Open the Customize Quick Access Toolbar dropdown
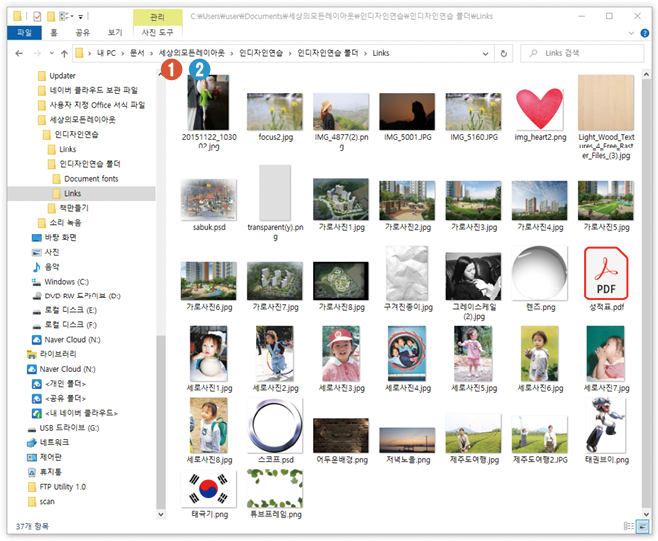658x541 pixels. (x=81, y=17)
